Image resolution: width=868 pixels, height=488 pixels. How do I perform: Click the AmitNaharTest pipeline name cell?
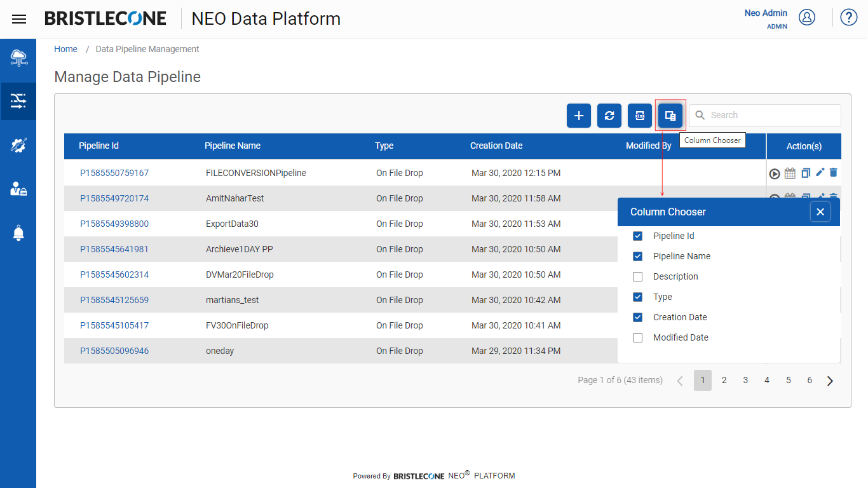tap(235, 198)
